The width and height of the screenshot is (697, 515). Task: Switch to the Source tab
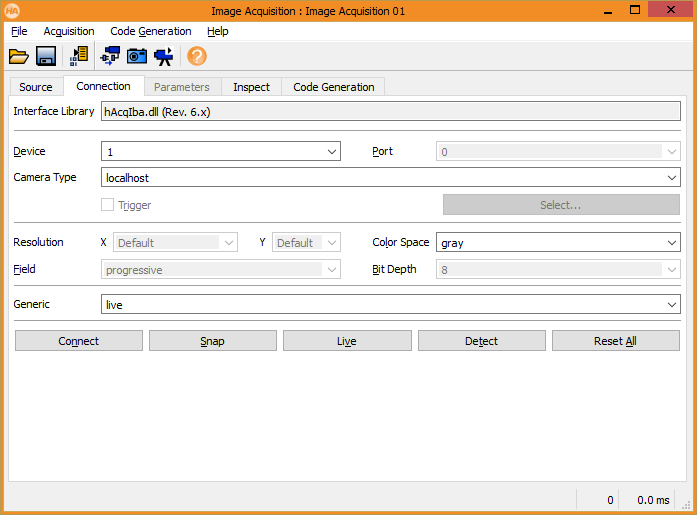[x=36, y=87]
